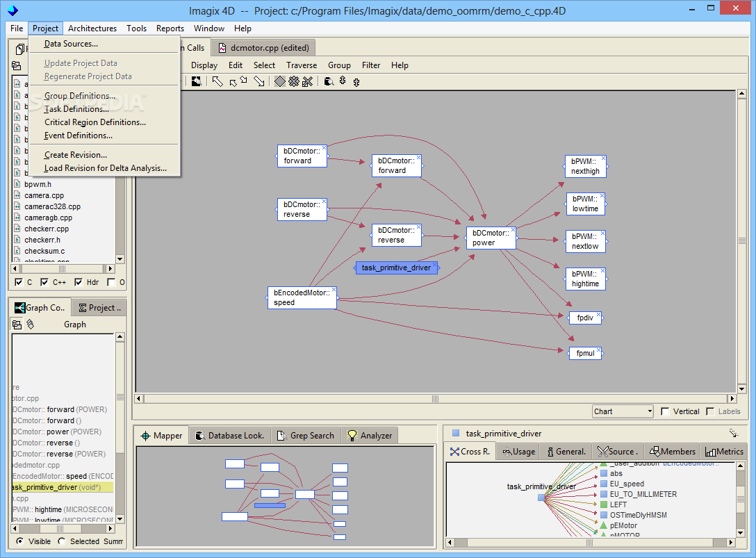756x558 pixels.
Task: Click the green square next to LEFT
Action: point(604,504)
